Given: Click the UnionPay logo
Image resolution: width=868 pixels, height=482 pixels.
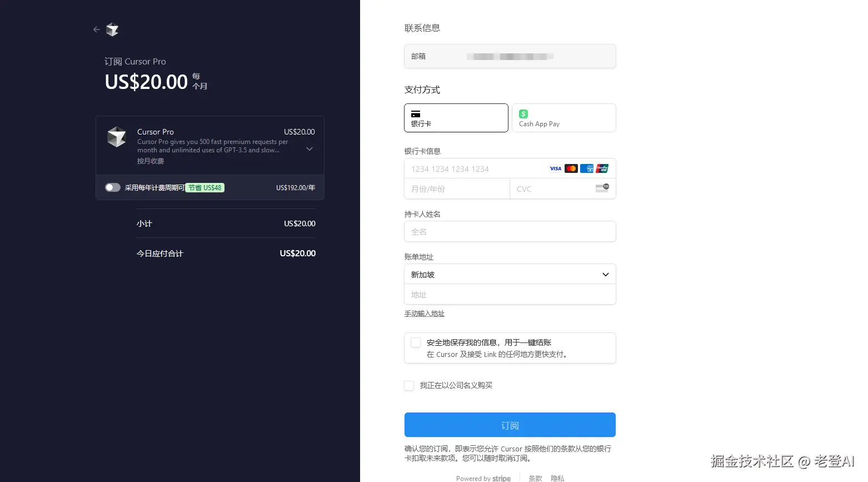Looking at the screenshot, I should [602, 168].
